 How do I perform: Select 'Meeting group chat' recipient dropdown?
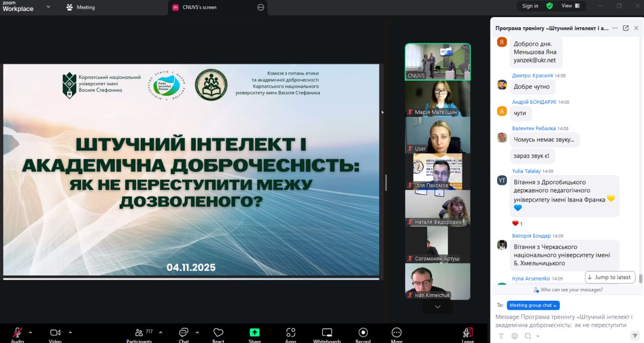[533, 305]
